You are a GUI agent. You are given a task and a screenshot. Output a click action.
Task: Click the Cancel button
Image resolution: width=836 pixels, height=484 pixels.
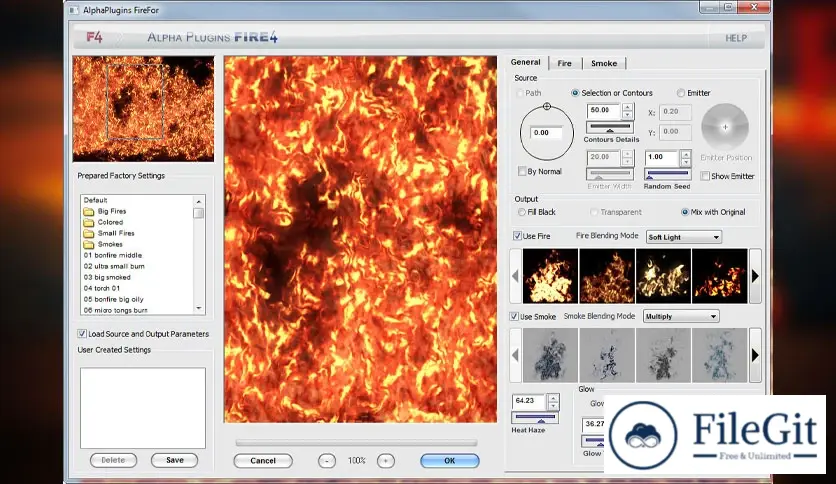(x=263, y=461)
